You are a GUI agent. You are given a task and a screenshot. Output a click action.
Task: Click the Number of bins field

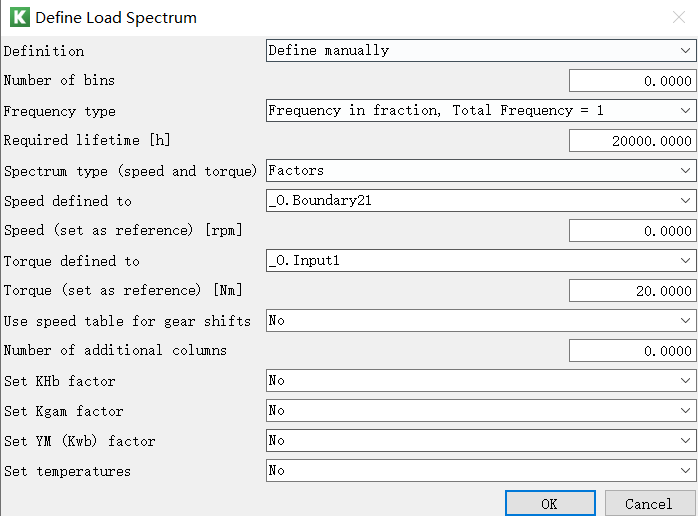point(633,81)
